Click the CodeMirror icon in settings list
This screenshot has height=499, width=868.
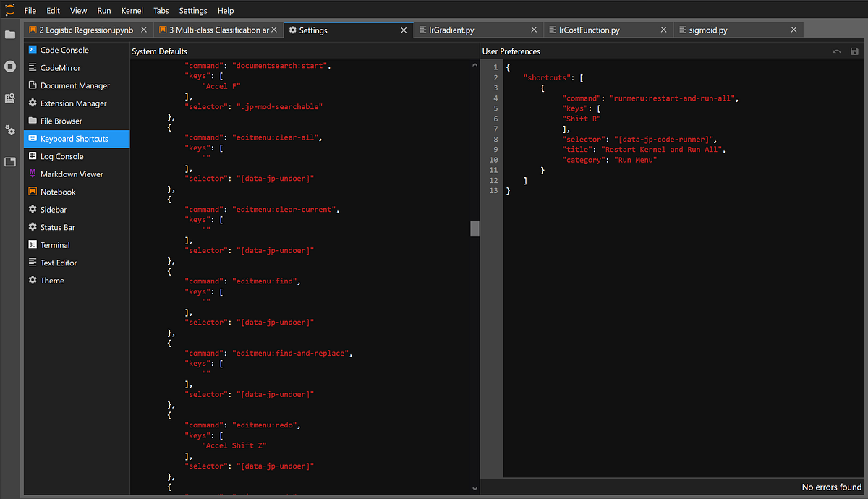(33, 67)
